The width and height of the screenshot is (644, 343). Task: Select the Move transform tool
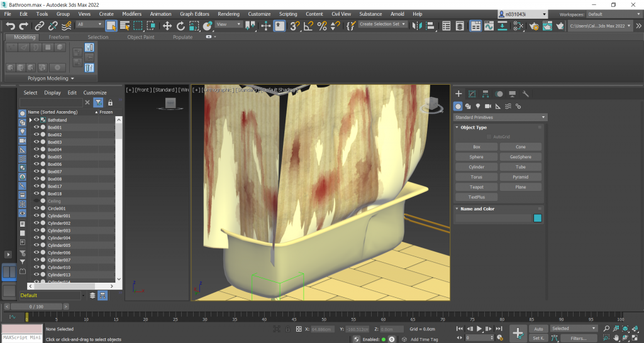tap(167, 26)
